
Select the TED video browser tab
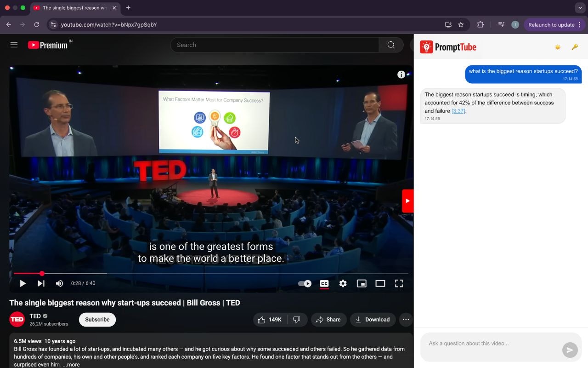(x=74, y=8)
